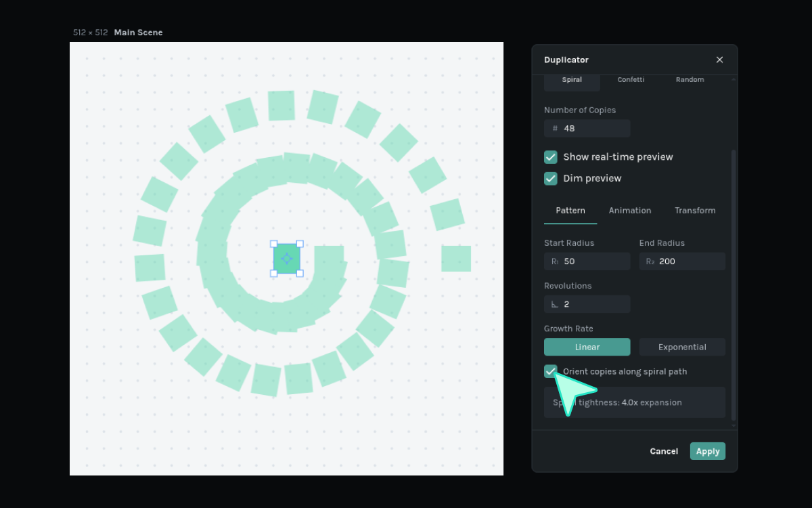Select the Confetti duplication mode
Image resolution: width=812 pixels, height=508 pixels.
(x=631, y=80)
